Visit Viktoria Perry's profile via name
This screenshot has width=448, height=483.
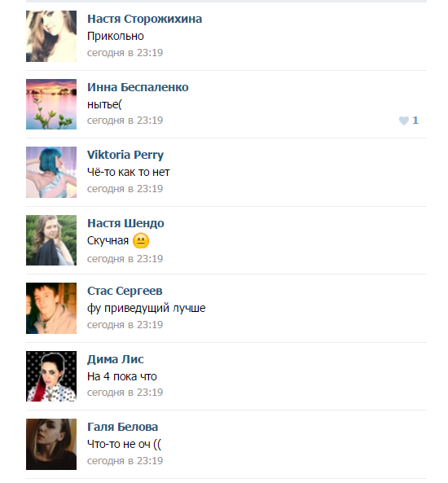click(x=125, y=155)
